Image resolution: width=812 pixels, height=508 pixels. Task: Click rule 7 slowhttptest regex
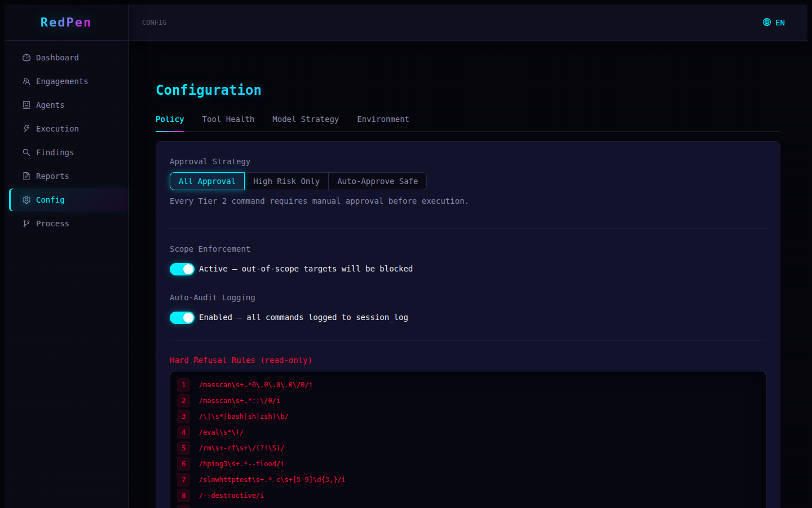(x=272, y=480)
